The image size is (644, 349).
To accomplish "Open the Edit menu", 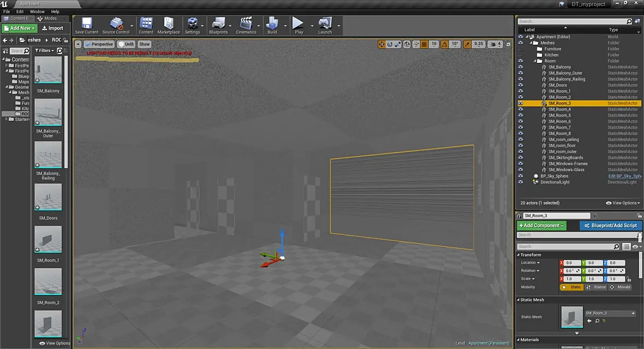I will pos(20,11).
